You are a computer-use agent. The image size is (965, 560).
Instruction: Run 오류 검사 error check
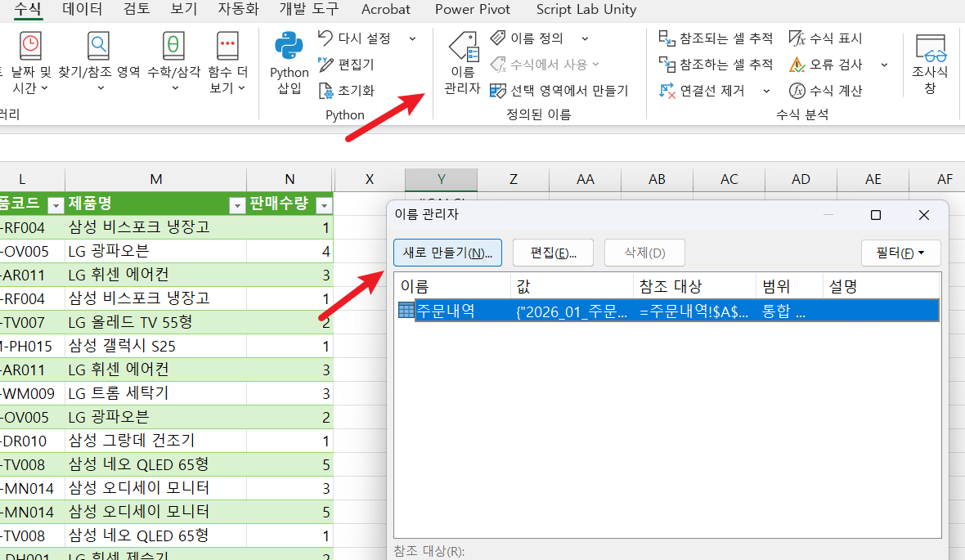(826, 64)
